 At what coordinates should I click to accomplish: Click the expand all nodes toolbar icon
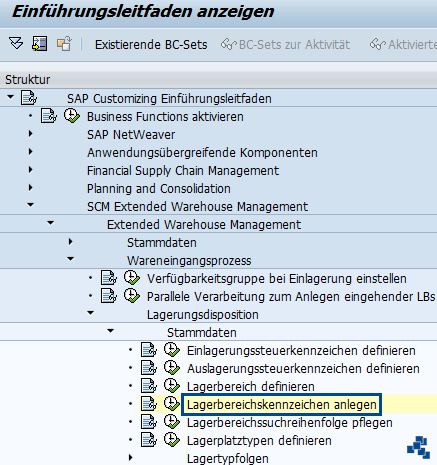[16, 44]
